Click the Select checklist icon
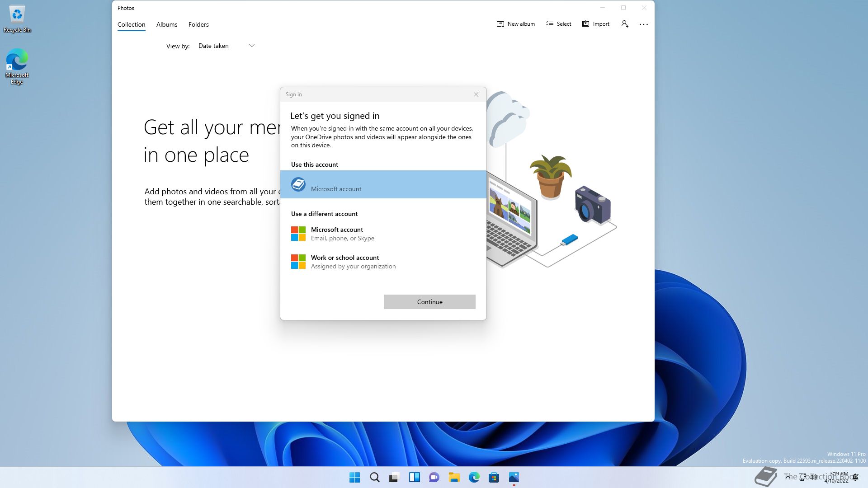 coord(550,24)
